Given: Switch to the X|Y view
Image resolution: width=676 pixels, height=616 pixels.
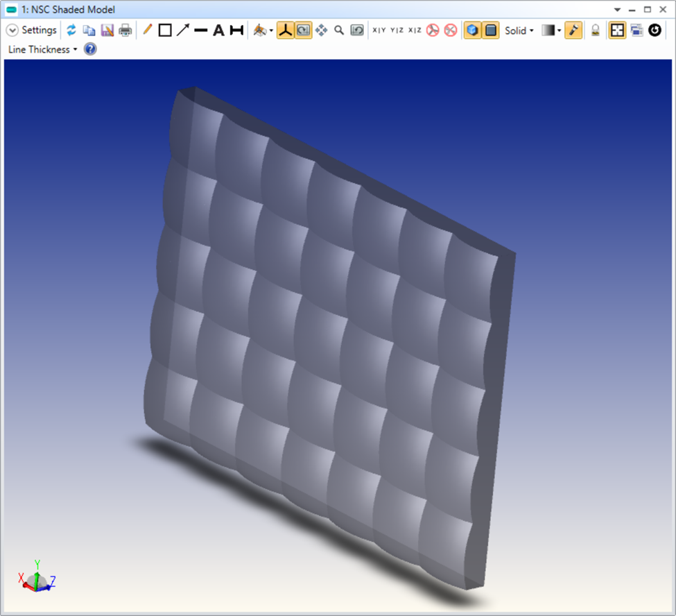Looking at the screenshot, I should tap(383, 30).
